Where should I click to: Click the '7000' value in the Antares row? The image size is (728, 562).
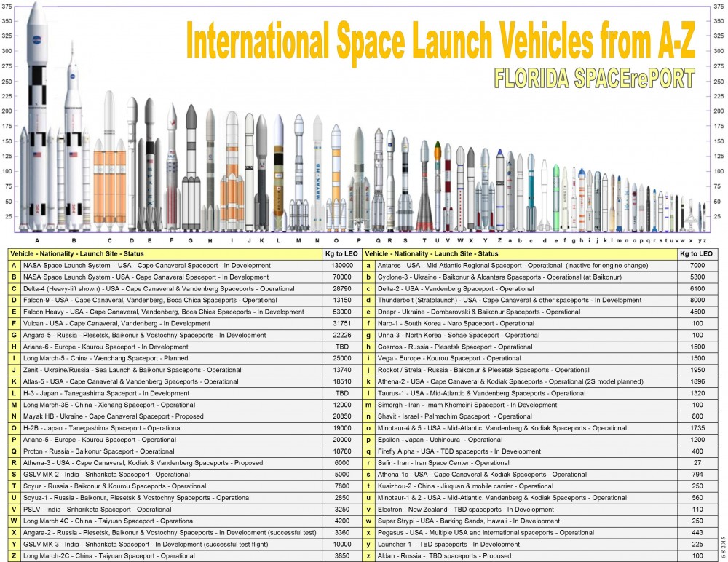(697, 265)
